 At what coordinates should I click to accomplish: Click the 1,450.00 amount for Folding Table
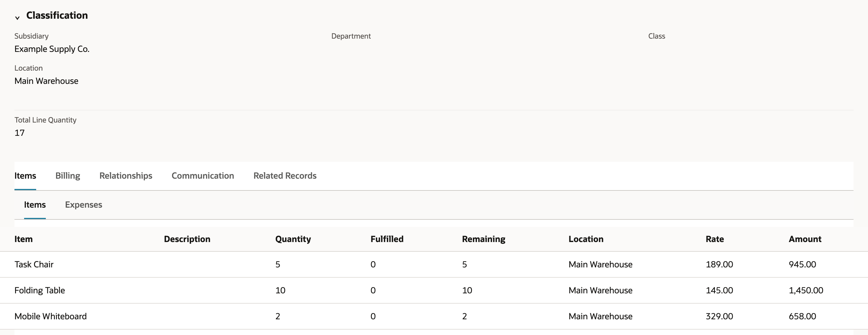coord(806,290)
